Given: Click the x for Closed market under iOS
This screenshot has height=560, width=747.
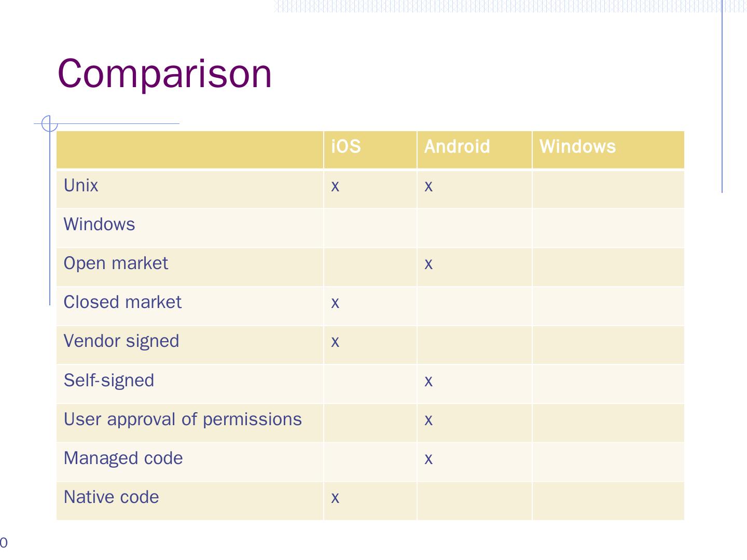Looking at the screenshot, I should (335, 303).
